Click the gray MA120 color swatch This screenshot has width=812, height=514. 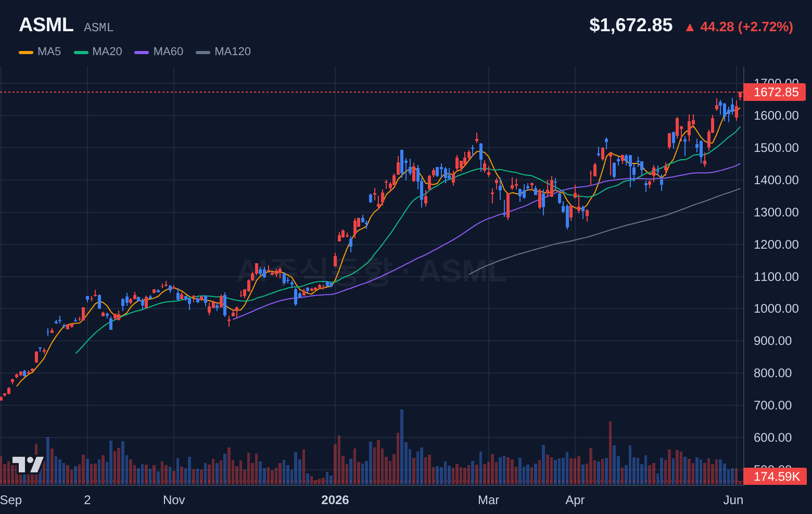coord(203,52)
